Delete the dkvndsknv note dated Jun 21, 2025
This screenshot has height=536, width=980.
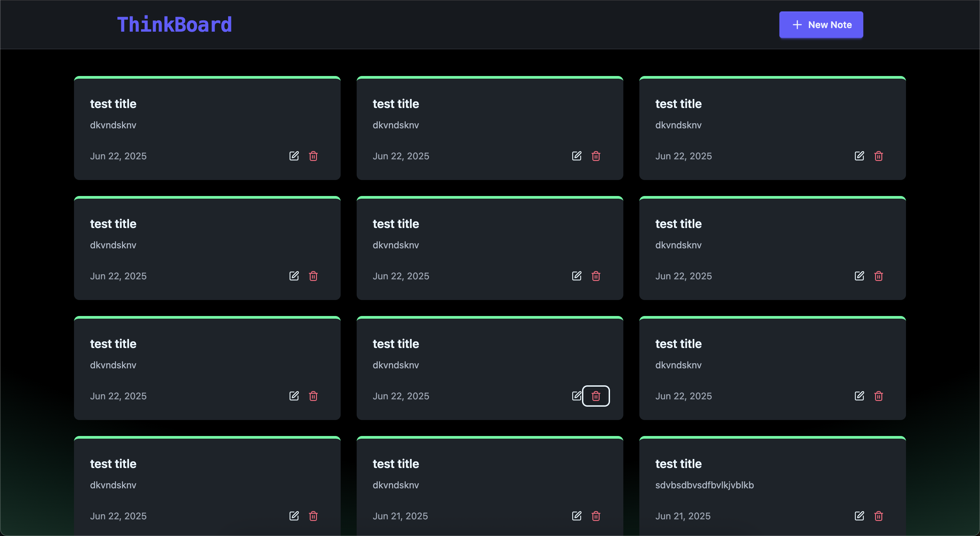(596, 516)
